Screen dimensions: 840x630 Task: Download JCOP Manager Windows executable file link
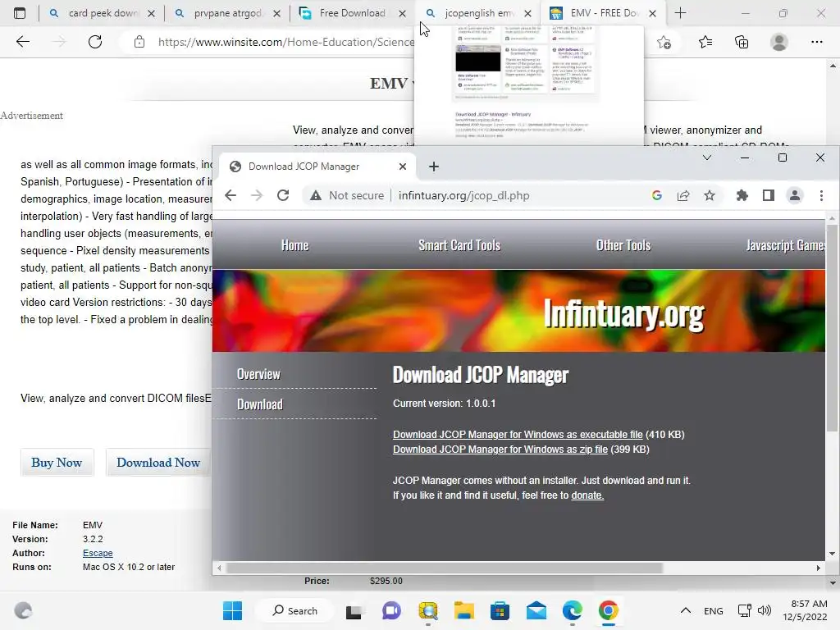[518, 435]
